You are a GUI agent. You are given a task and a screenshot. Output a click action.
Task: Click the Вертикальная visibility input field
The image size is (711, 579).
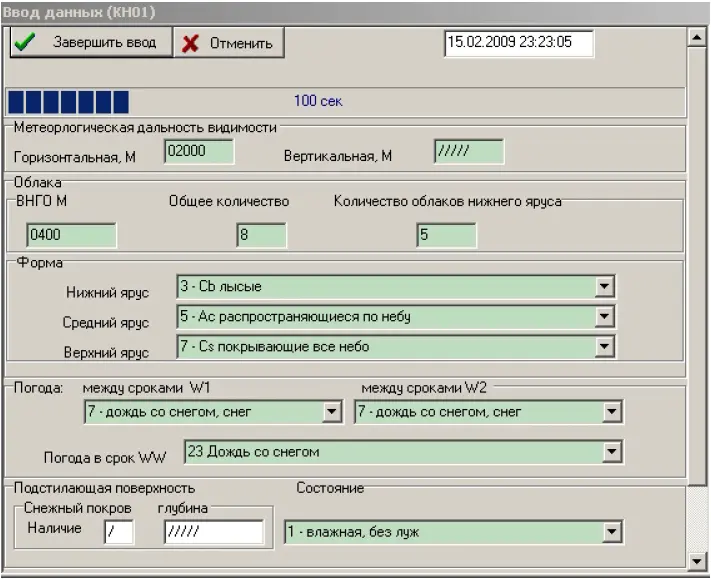[469, 151]
